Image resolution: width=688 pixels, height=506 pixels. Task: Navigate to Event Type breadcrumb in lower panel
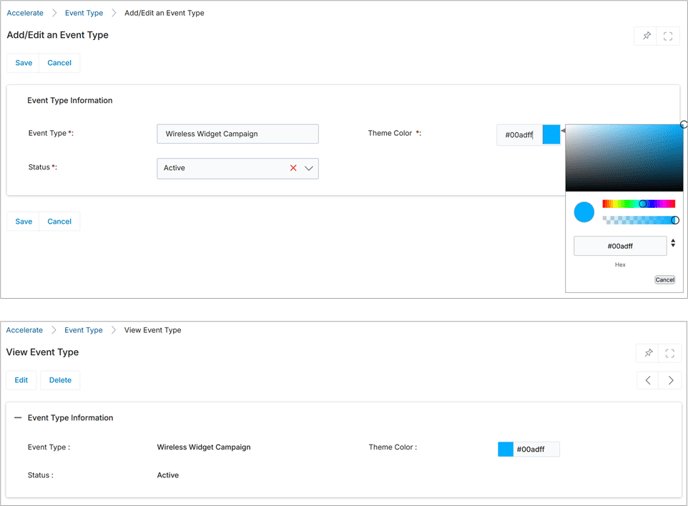83,330
